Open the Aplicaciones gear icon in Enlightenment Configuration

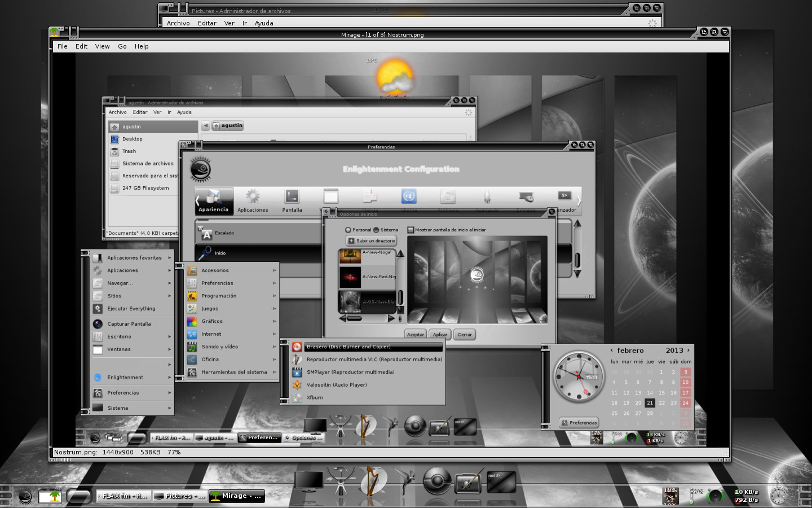(253, 197)
